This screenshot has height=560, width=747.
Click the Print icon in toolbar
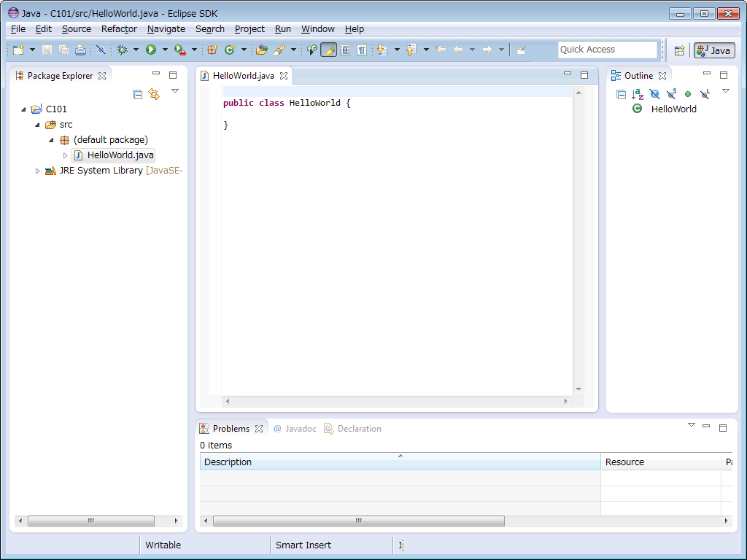point(80,50)
